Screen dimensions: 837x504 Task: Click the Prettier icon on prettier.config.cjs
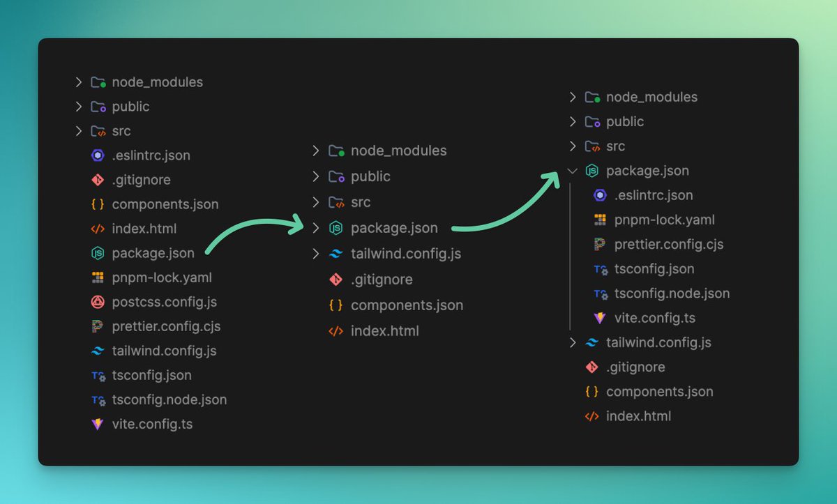click(x=97, y=326)
